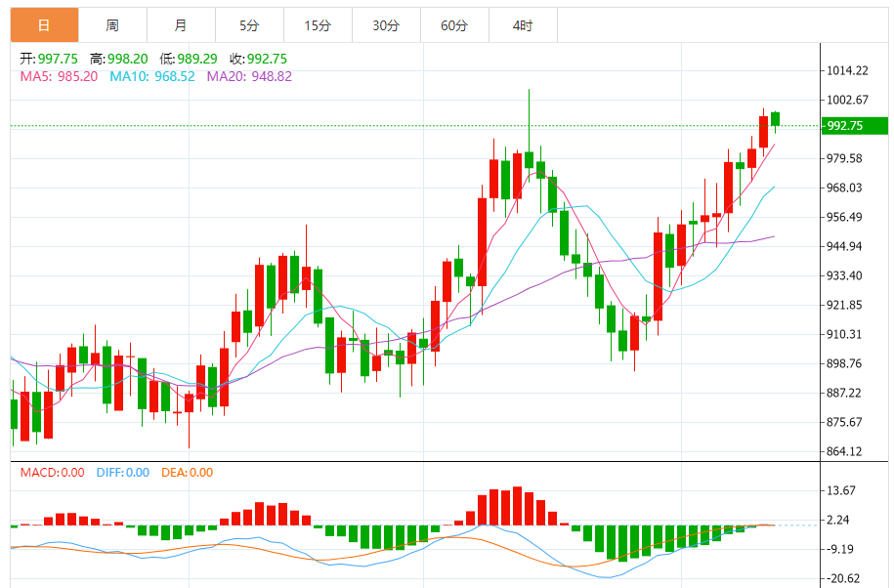
Task: Select the 60分 timeframe tab
Action: [455, 25]
